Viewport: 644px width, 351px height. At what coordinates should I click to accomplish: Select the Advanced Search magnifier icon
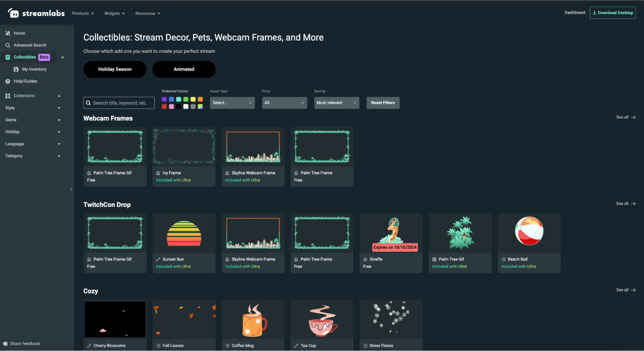tap(7, 45)
